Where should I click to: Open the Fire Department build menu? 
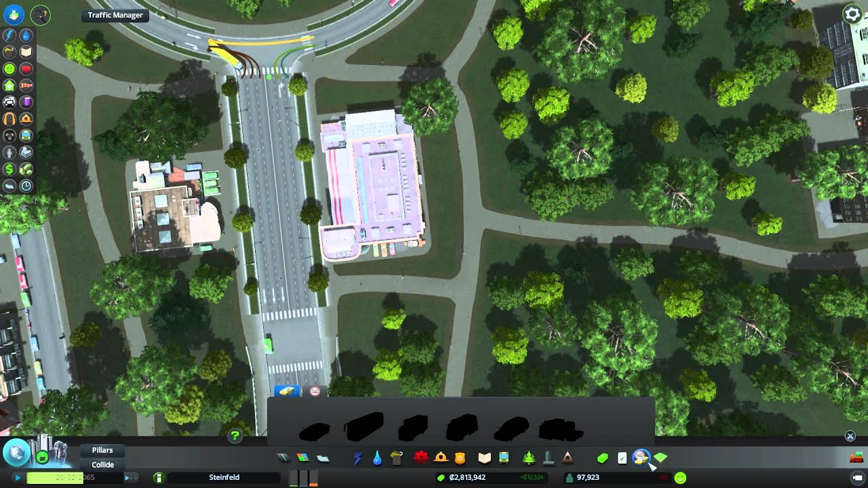[x=441, y=458]
